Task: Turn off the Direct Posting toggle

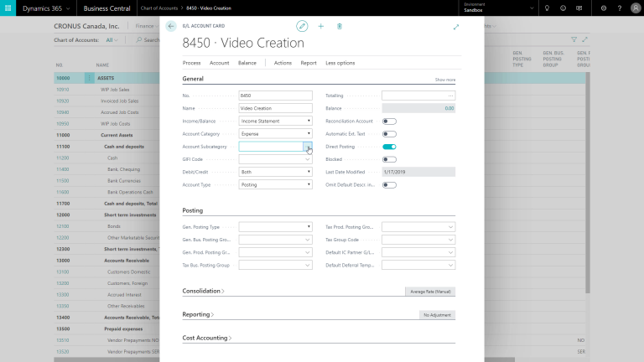Action: point(389,146)
